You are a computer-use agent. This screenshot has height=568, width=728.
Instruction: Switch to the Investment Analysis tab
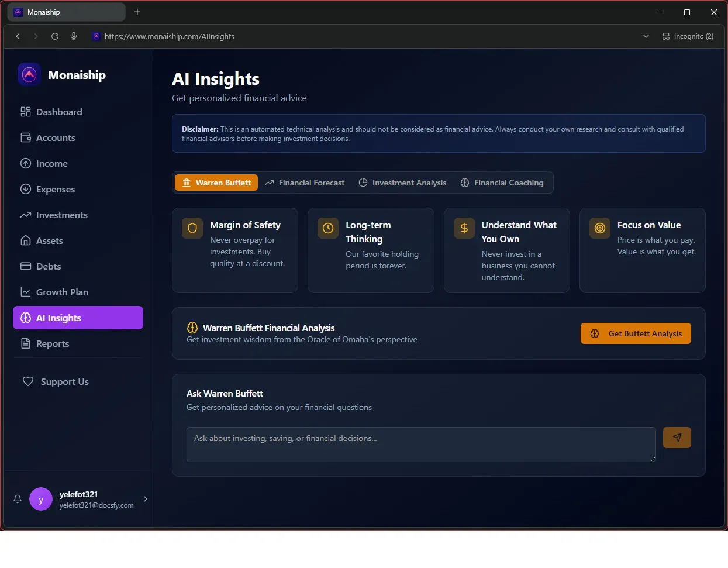coord(402,183)
